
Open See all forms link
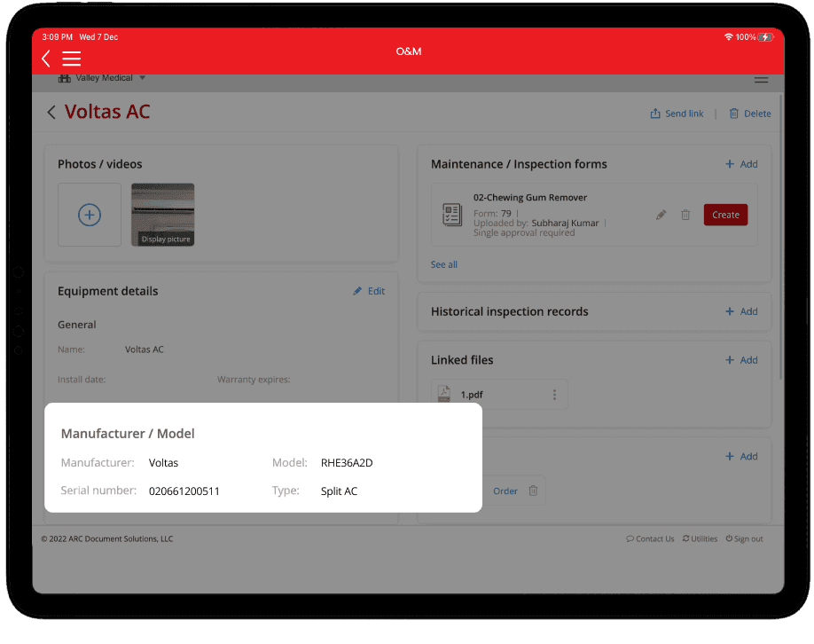(x=444, y=264)
